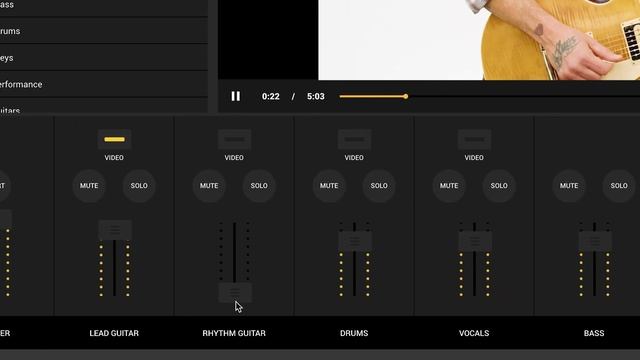Select the Keys item in sidebar list

[104, 58]
